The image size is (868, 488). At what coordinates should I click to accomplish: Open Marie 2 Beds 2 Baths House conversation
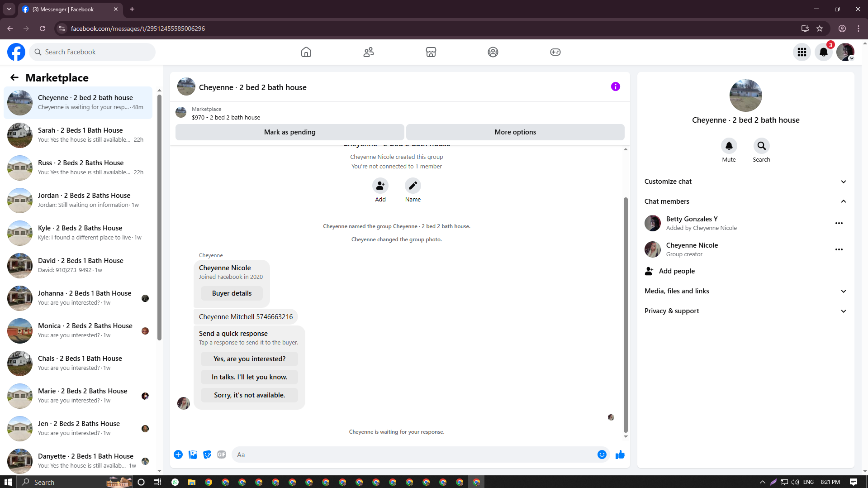click(78, 396)
